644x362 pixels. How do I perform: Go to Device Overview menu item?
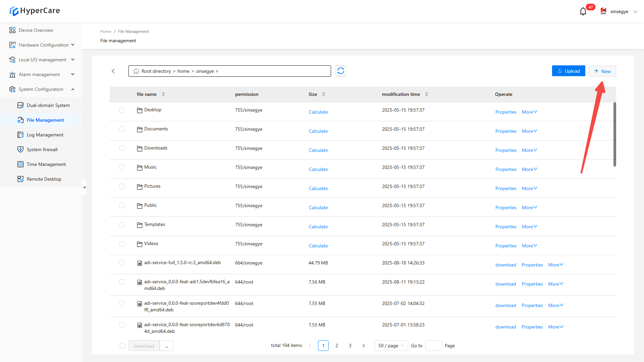36,30
